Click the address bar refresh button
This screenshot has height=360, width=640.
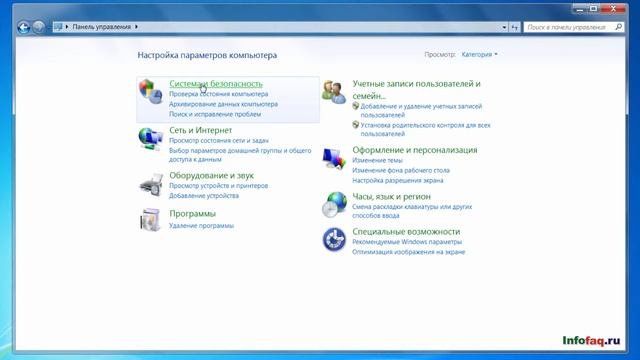pos(515,27)
